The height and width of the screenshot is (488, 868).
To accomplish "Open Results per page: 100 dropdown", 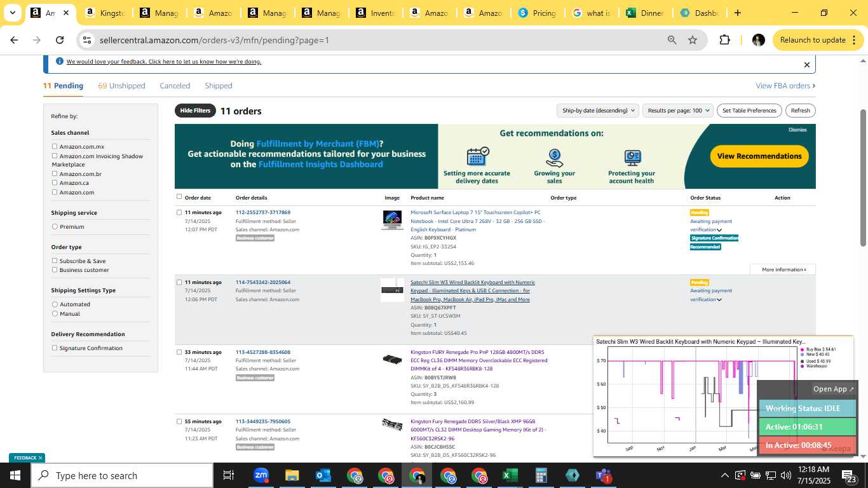I will (677, 111).
